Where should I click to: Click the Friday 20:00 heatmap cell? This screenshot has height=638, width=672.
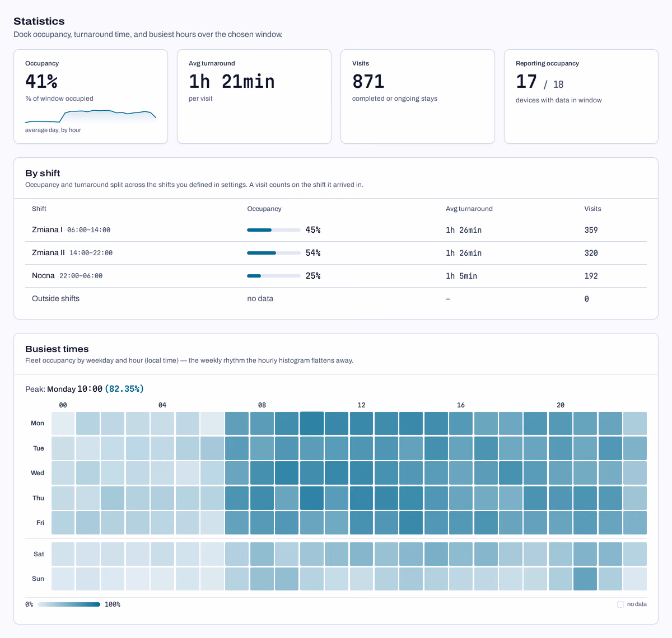(561, 523)
